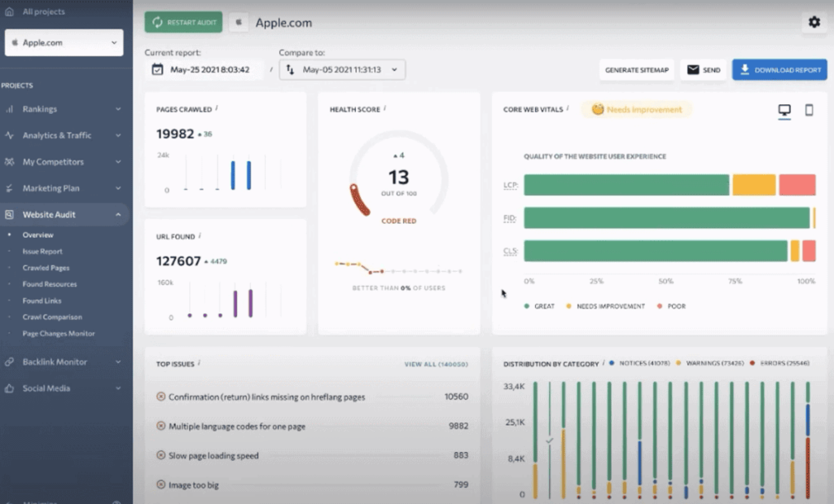The image size is (834, 504).
Task: Click the 10560 count in Top Issues
Action: click(456, 397)
